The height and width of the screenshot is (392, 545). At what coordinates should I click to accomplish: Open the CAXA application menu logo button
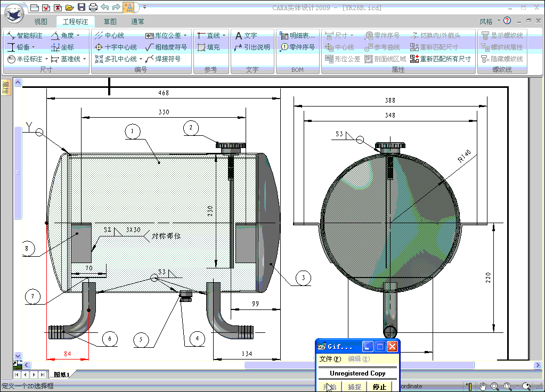coord(14,14)
